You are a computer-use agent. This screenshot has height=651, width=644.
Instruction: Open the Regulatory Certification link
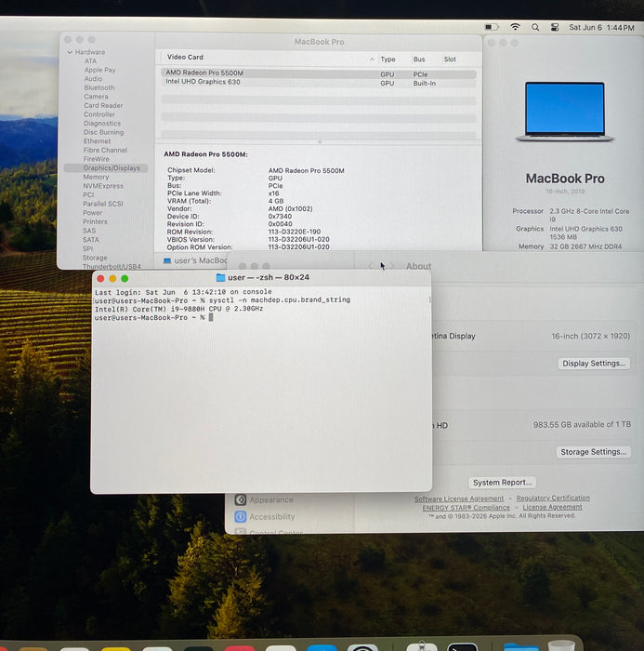553,498
